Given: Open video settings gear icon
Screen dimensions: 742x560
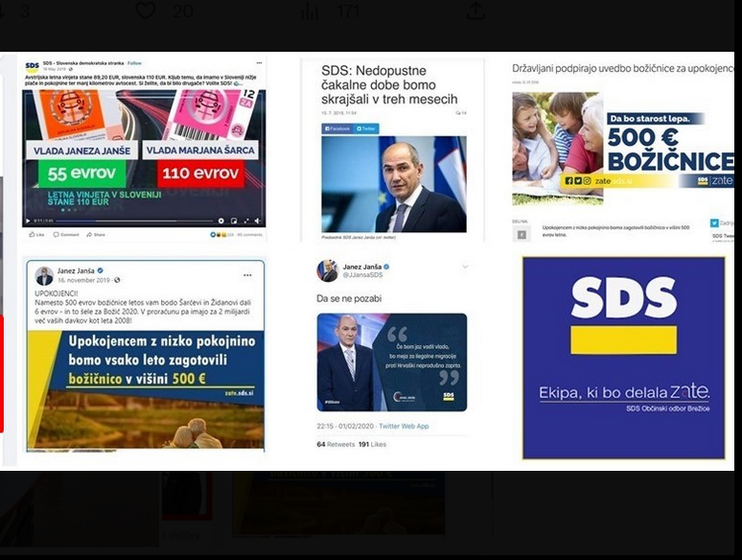Looking at the screenshot, I should [x=221, y=222].
